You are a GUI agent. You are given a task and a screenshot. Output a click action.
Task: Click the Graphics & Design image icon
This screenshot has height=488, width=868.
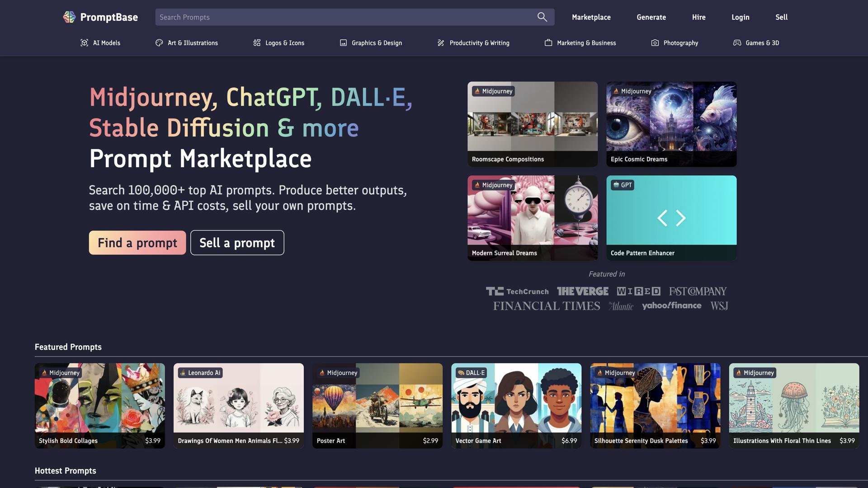(343, 43)
